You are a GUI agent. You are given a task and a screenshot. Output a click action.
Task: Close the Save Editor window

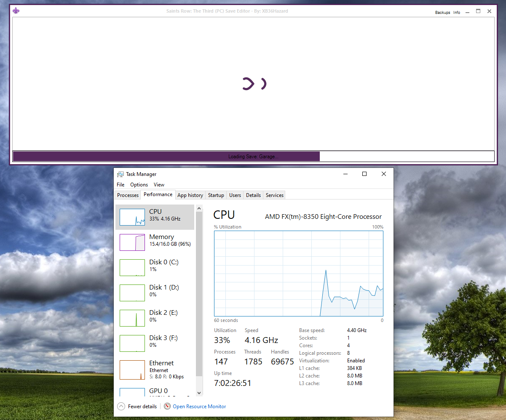489,11
